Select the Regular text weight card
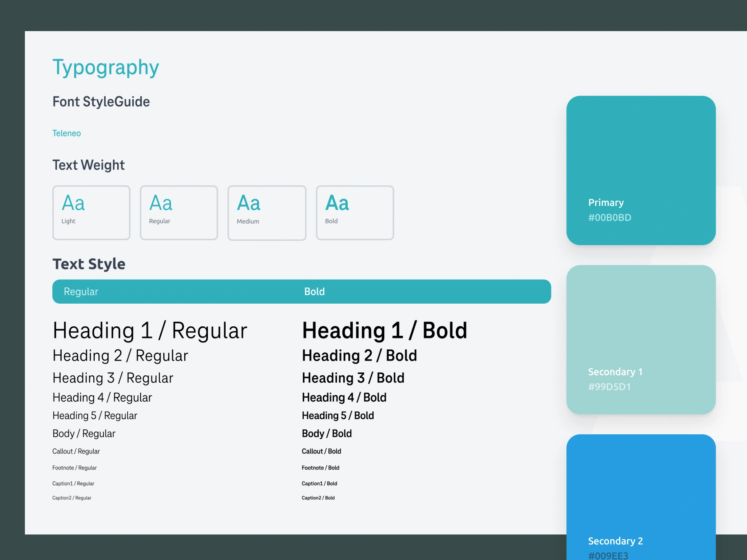Screen dimensions: 747x560 pyautogui.click(x=179, y=213)
